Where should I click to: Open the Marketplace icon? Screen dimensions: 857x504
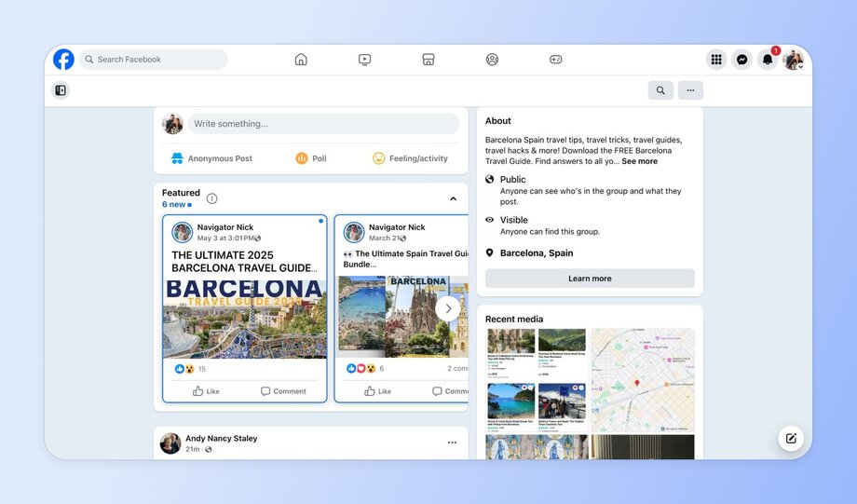pyautogui.click(x=428, y=59)
